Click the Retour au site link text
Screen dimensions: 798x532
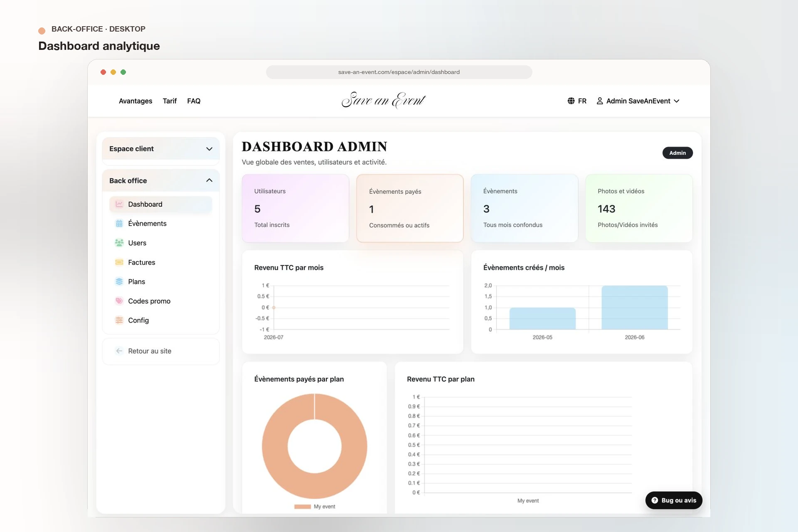pos(150,351)
